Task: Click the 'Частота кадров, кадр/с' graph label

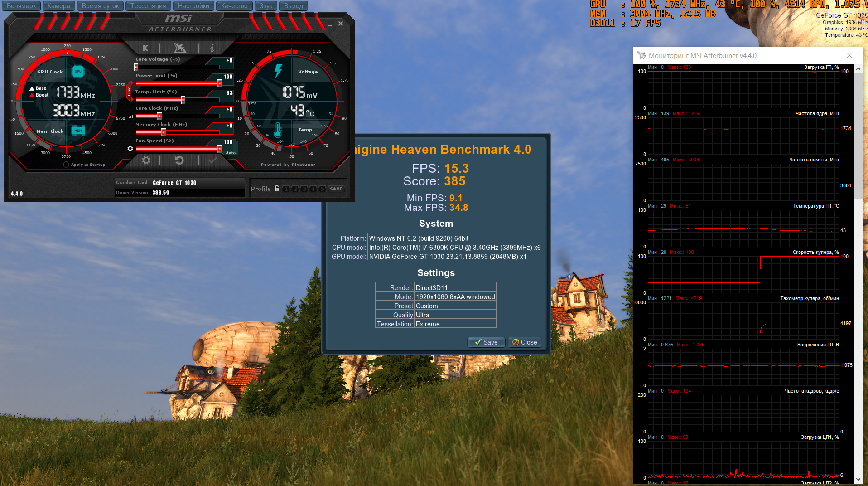Action: pyautogui.click(x=812, y=391)
